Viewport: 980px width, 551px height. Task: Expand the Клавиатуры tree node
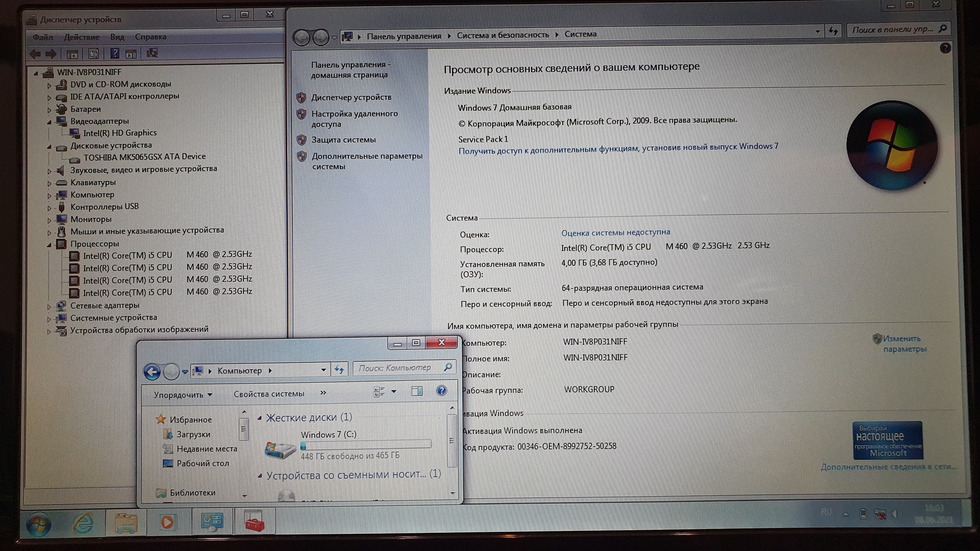tap(49, 183)
